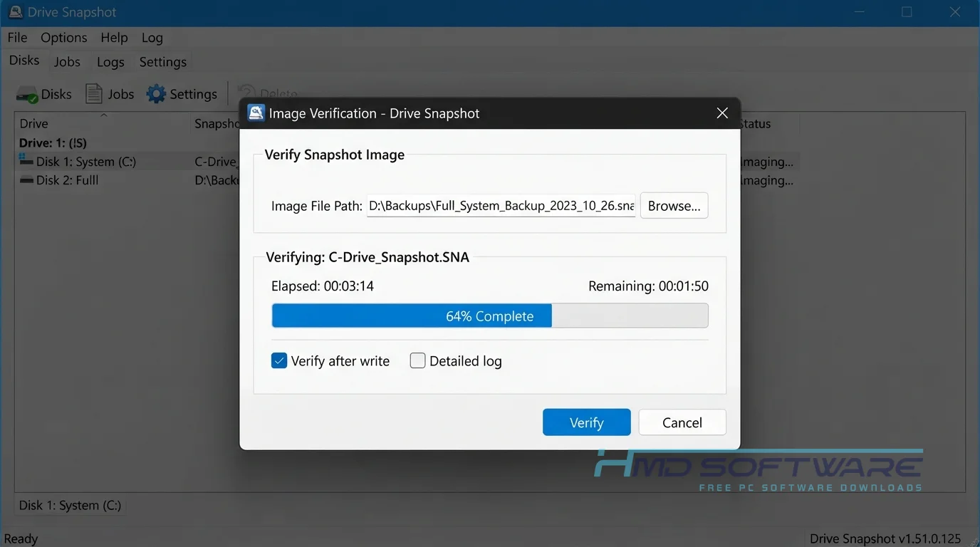Image resolution: width=980 pixels, height=547 pixels.
Task: Click the bottom Disk 1: System (C:) status label
Action: coord(70,505)
